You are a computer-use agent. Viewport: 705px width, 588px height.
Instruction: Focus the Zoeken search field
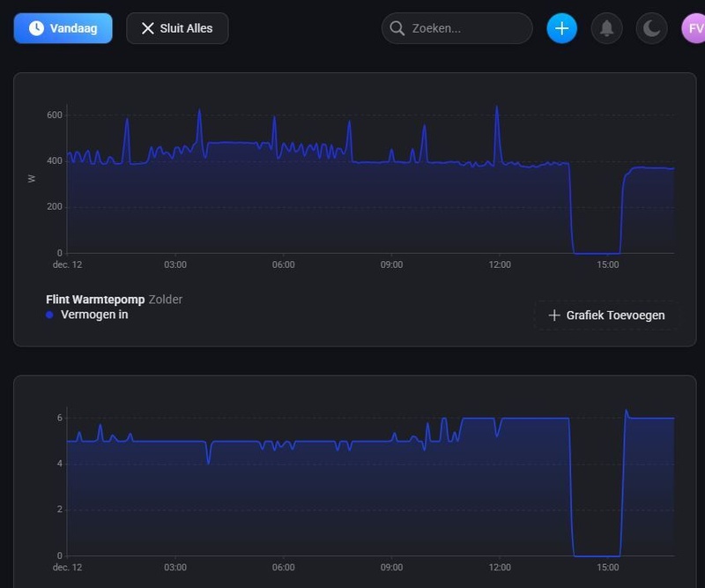(x=467, y=28)
